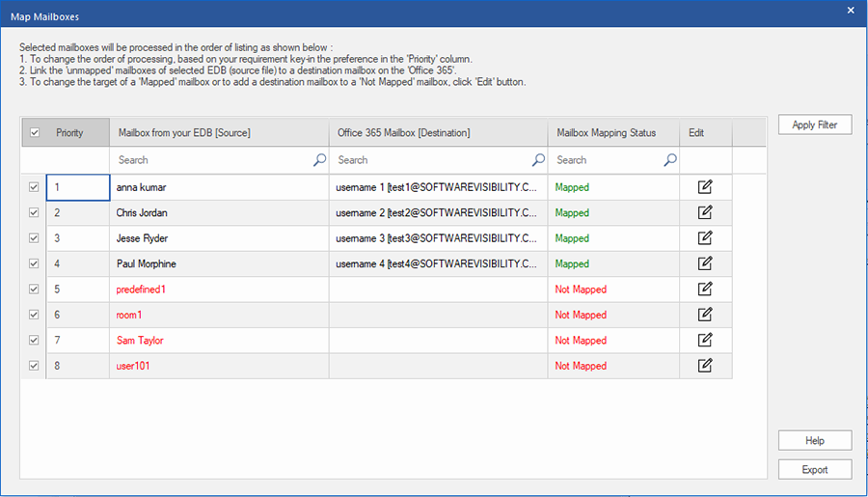Select the Chris Jordan source cell
This screenshot has height=497, width=868.
coord(219,212)
